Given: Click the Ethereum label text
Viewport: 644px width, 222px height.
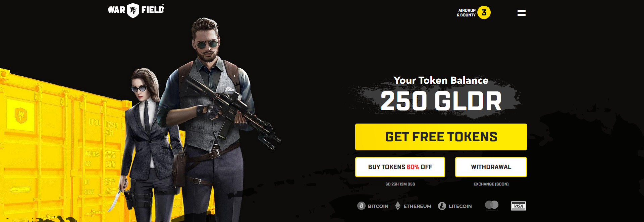Looking at the screenshot, I should click(x=417, y=206).
